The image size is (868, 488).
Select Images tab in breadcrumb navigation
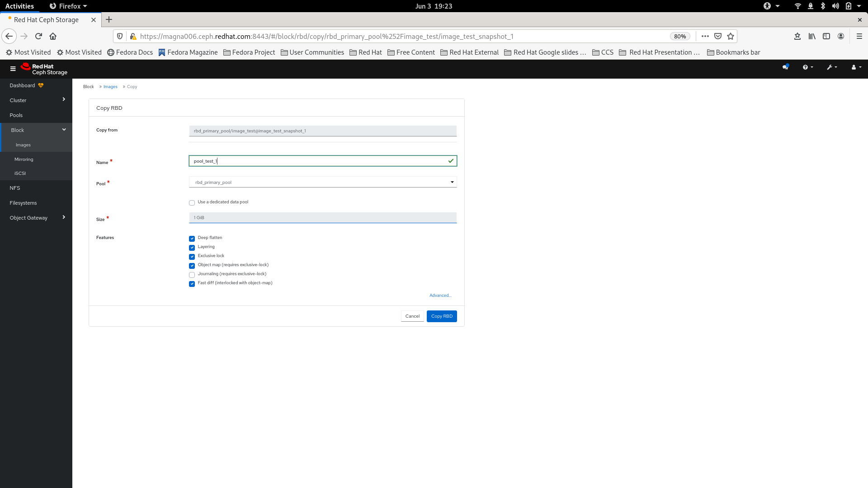[x=110, y=86]
